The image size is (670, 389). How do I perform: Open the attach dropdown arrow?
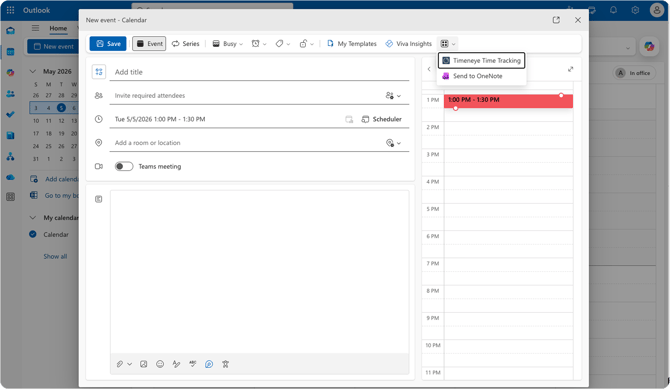pos(129,364)
